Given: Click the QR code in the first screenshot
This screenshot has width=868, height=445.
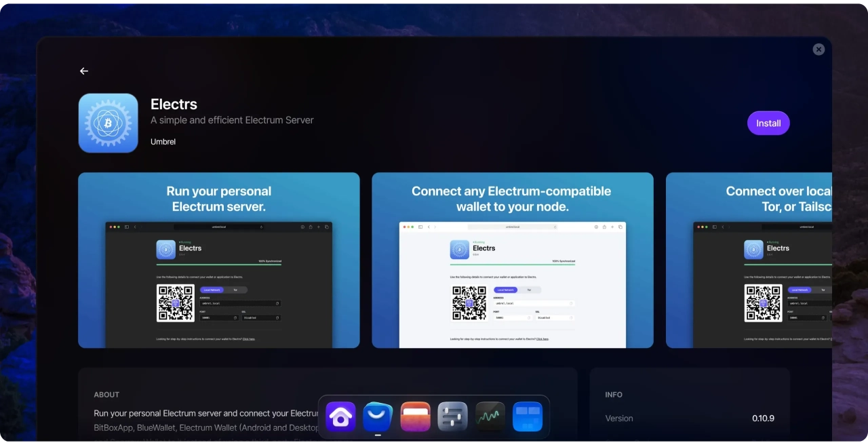Looking at the screenshot, I should pos(176,303).
